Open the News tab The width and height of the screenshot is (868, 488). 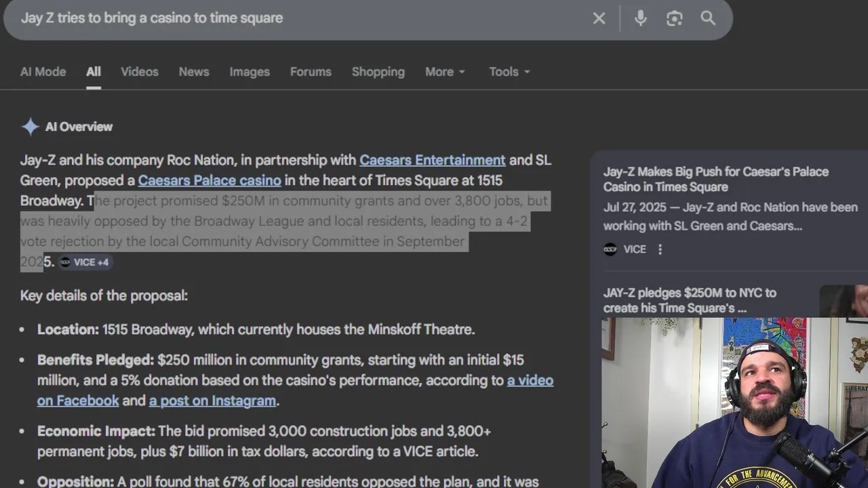coord(194,72)
